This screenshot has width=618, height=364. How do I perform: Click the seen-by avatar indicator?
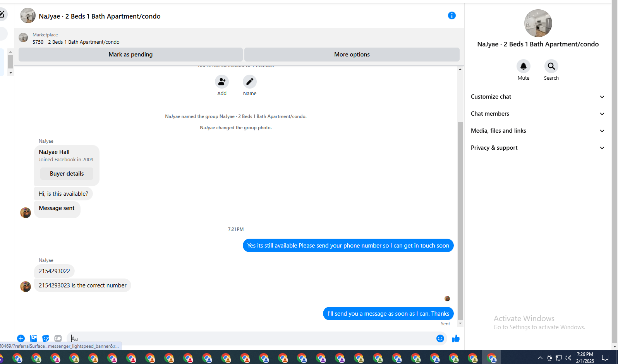coord(447,299)
